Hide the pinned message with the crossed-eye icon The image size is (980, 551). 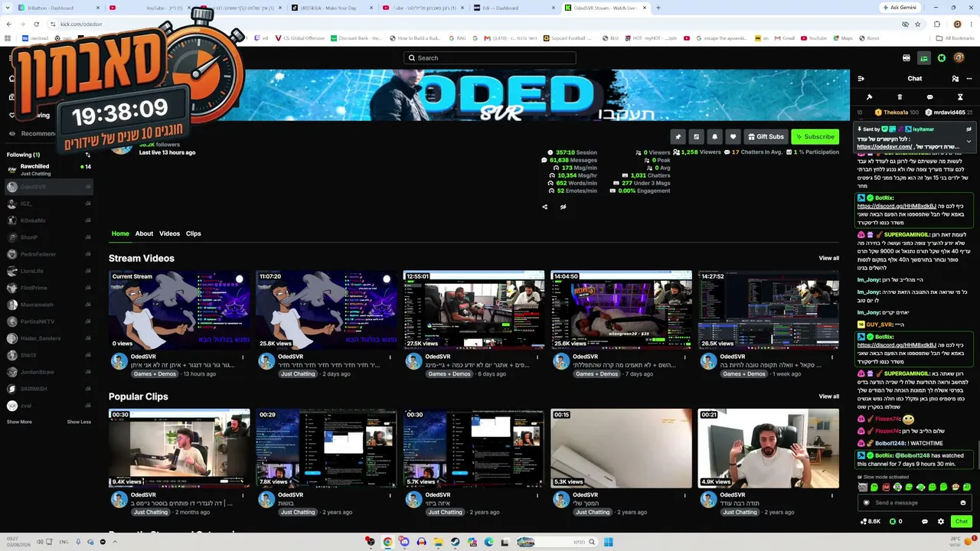click(969, 129)
